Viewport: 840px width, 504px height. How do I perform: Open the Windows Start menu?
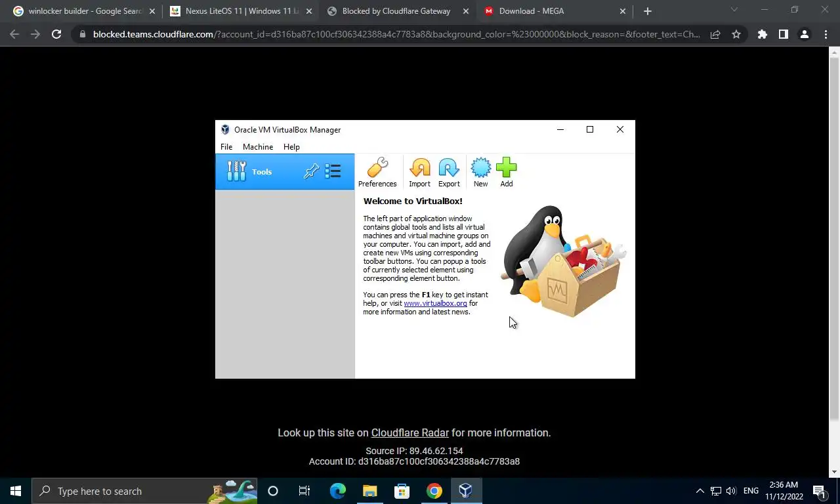(16, 491)
